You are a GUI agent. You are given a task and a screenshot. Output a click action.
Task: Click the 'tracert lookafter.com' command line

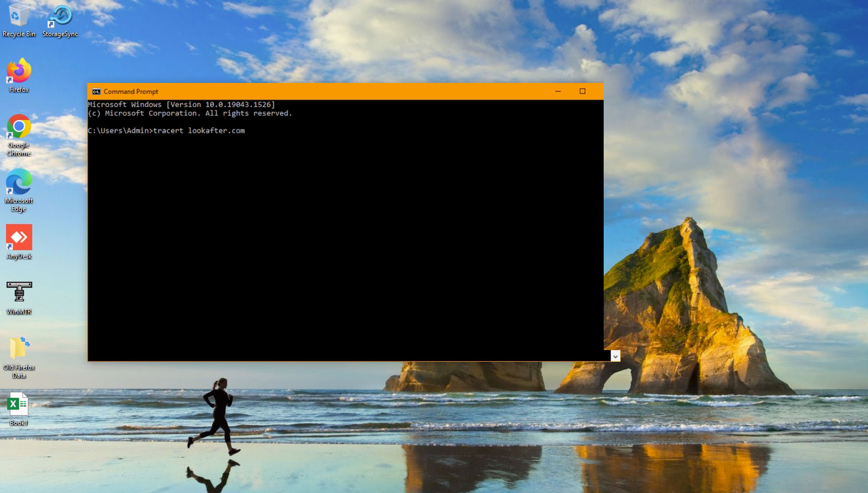pos(198,131)
